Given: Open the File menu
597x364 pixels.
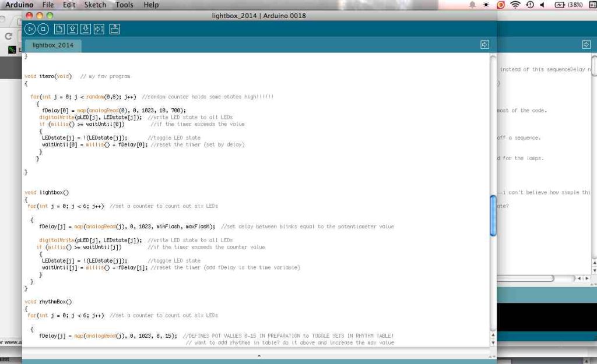Looking at the screenshot, I should click(x=48, y=5).
